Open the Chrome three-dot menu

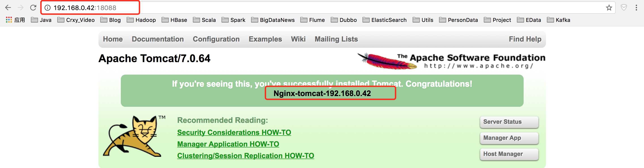636,8
